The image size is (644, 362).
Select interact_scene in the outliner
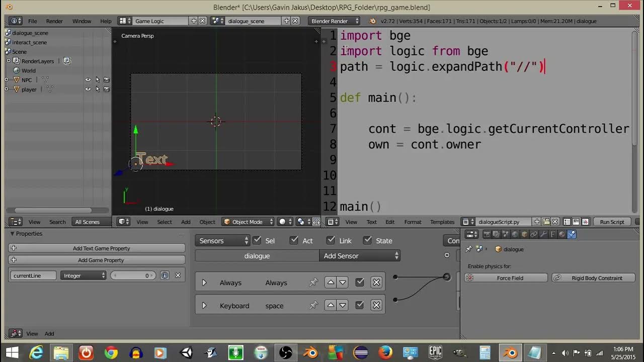click(x=29, y=42)
